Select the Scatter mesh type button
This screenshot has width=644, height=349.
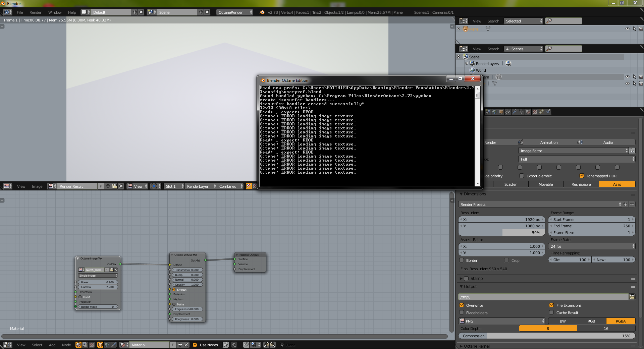[x=511, y=184]
